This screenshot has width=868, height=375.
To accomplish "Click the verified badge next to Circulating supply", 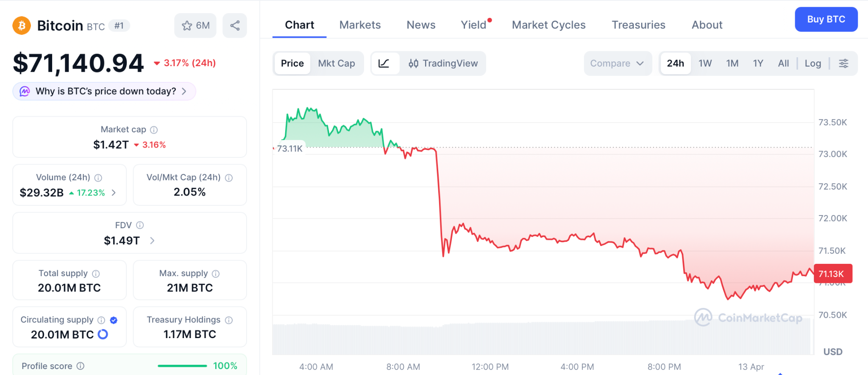I will (x=113, y=320).
